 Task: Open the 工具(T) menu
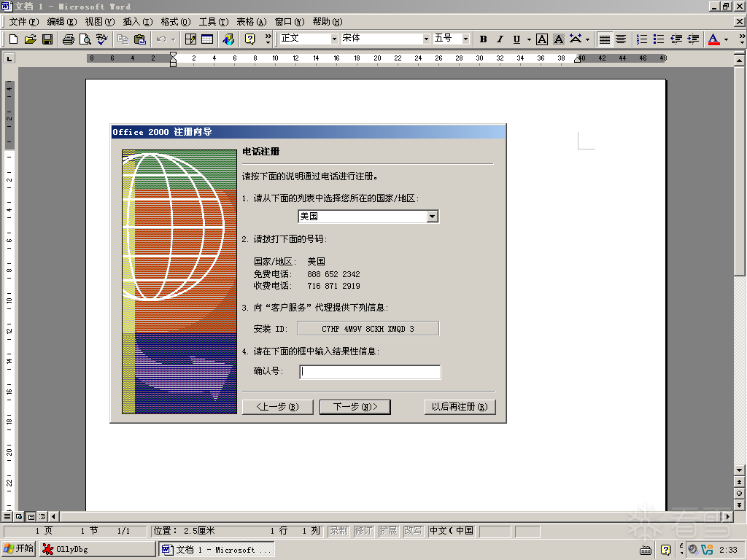tap(214, 22)
